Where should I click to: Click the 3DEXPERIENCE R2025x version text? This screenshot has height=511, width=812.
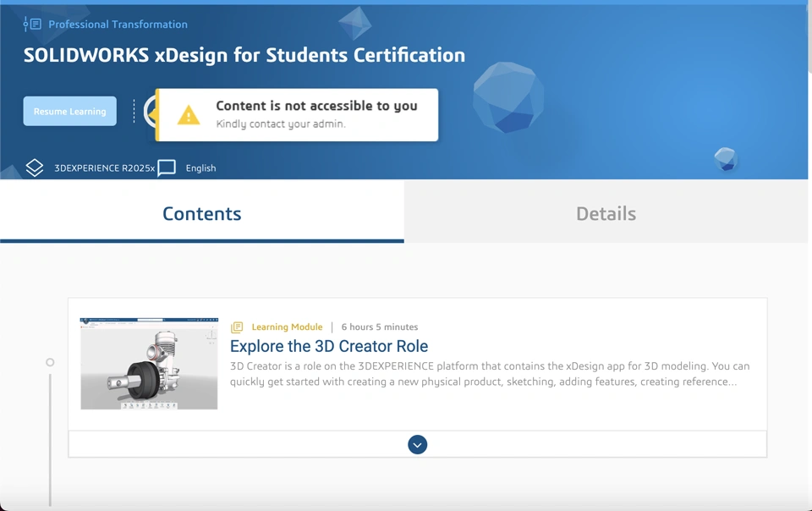pyautogui.click(x=104, y=168)
